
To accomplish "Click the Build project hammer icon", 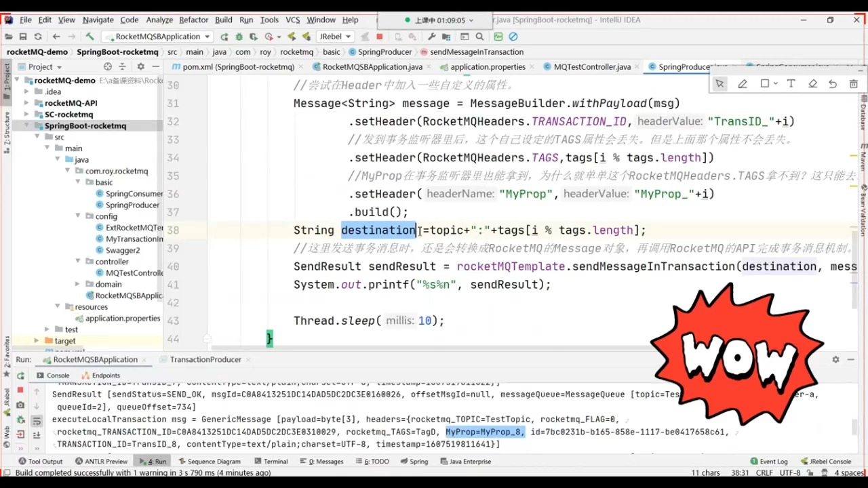I will click(x=90, y=37).
